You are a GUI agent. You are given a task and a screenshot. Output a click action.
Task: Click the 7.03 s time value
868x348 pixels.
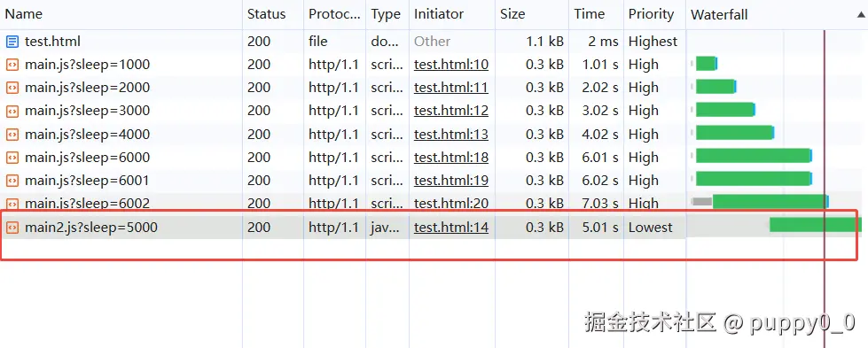[x=600, y=204]
